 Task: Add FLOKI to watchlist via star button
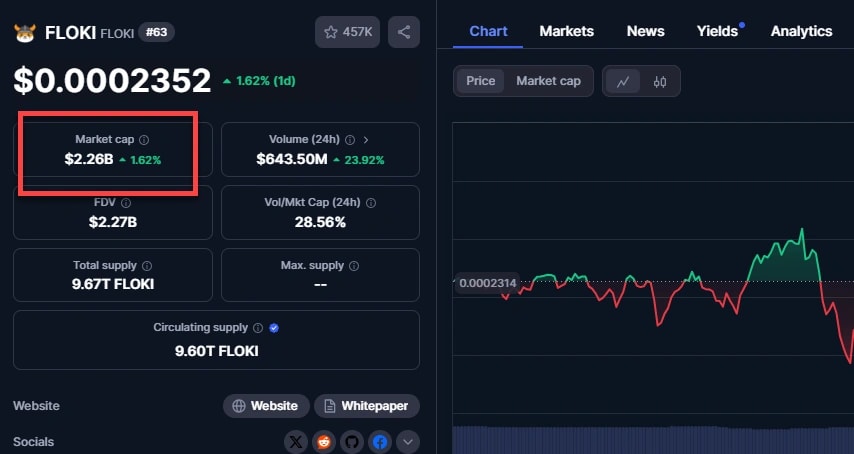click(348, 32)
